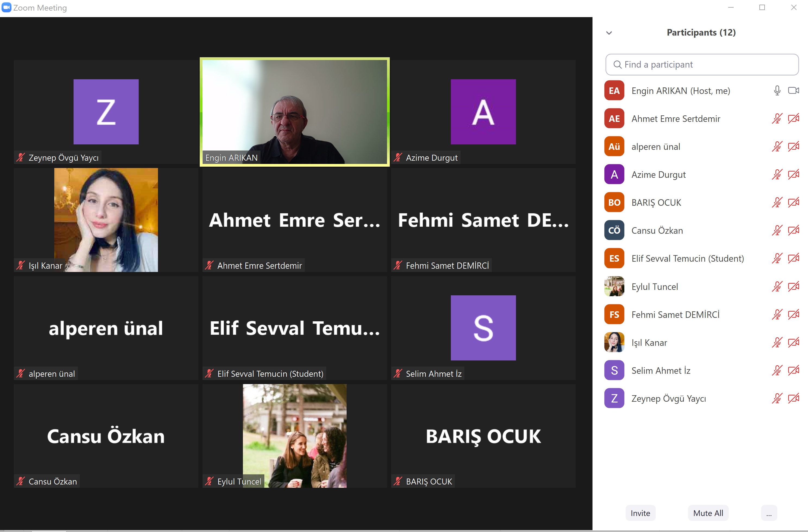Select participant name Engin ARIKAN (Host, me)
This screenshot has width=808, height=532.
[x=680, y=91]
